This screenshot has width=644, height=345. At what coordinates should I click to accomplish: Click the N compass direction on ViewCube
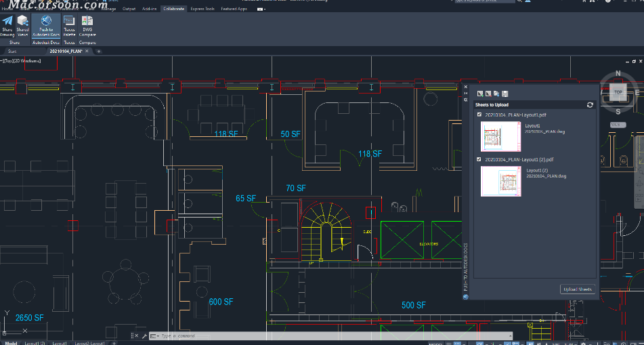click(618, 74)
